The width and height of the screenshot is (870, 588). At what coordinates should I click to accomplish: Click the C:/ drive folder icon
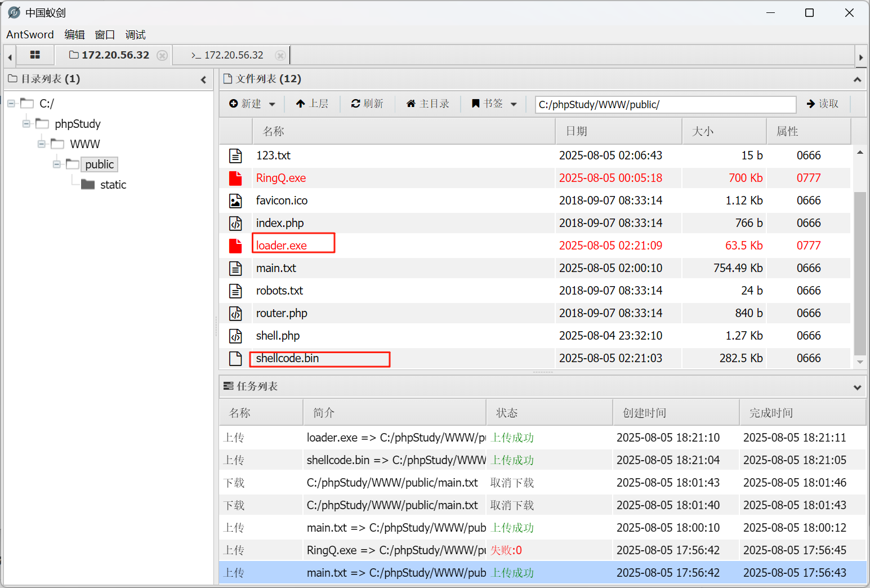pos(27,103)
